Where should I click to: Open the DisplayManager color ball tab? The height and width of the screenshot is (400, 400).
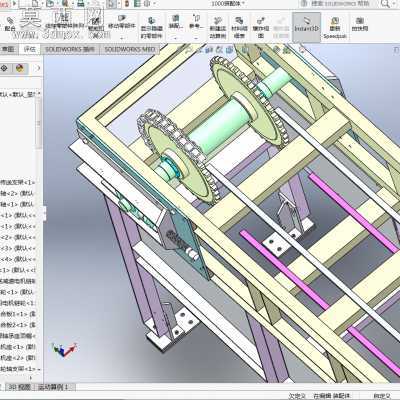coord(20,68)
